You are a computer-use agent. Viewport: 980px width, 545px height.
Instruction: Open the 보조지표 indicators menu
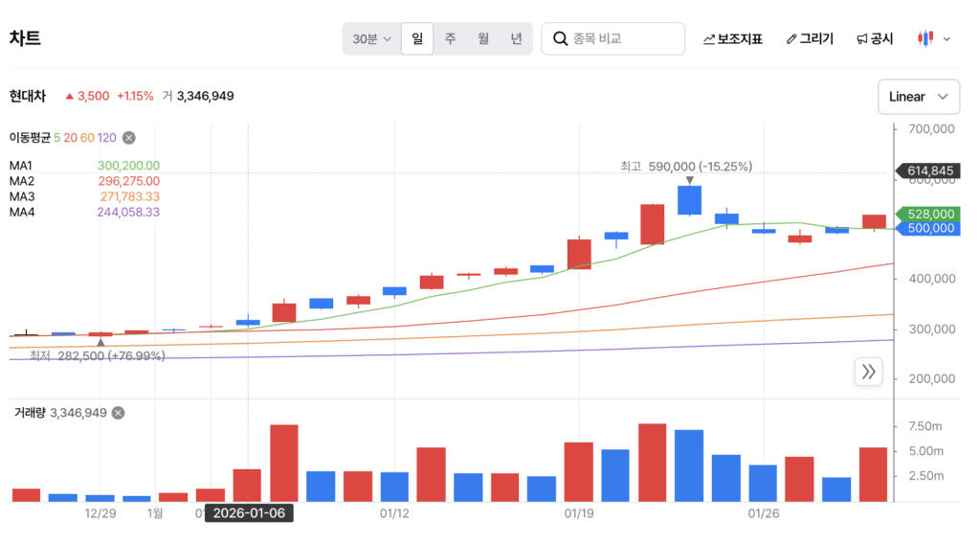point(733,39)
